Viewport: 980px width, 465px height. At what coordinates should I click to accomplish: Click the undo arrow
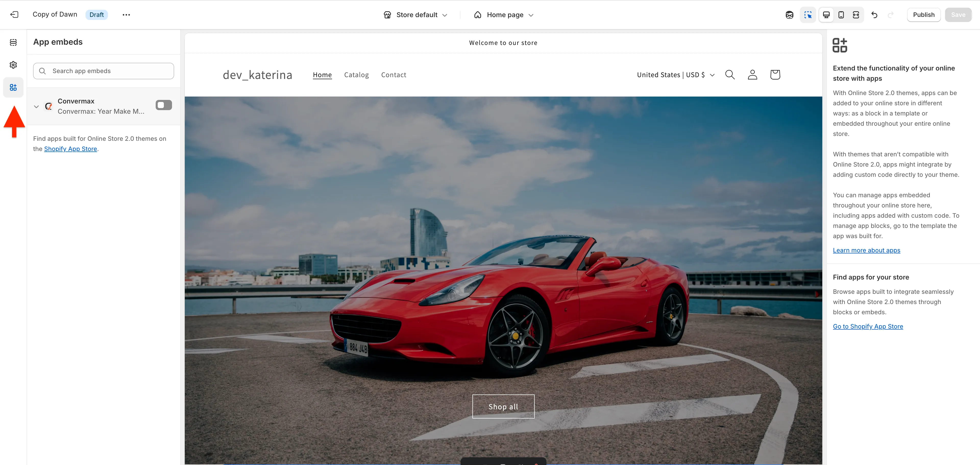(874, 15)
